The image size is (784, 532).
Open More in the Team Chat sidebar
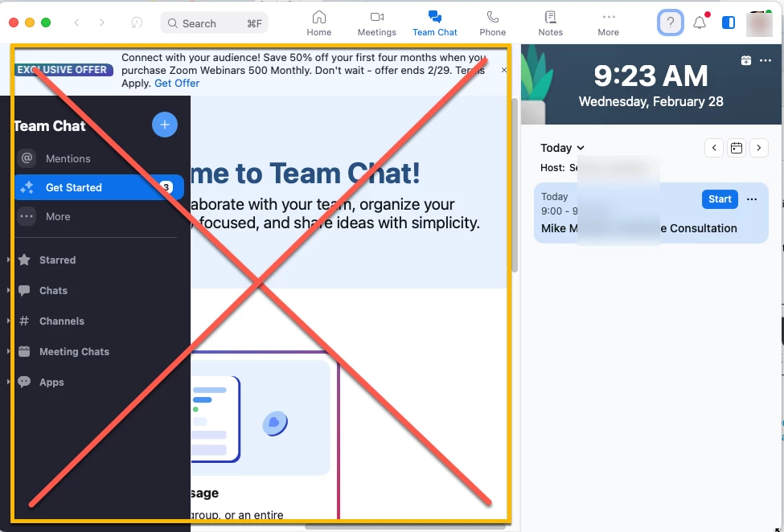pos(96,216)
